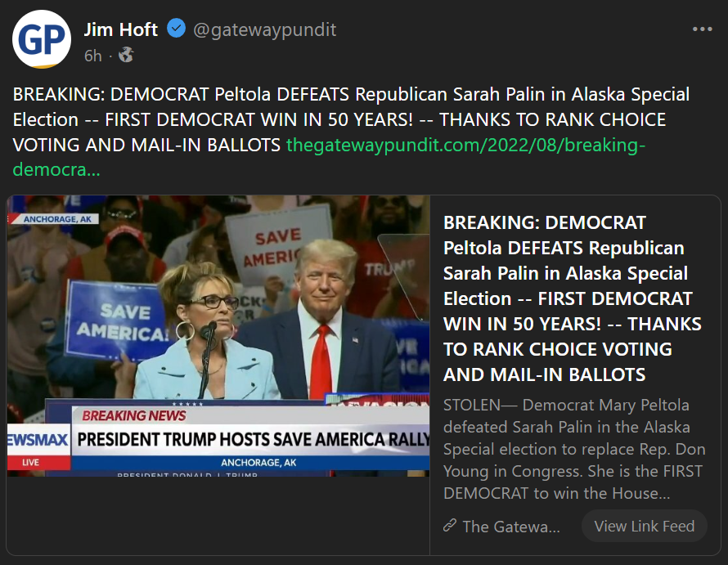Follow the green thegatewaypundit.com URL

point(466,146)
